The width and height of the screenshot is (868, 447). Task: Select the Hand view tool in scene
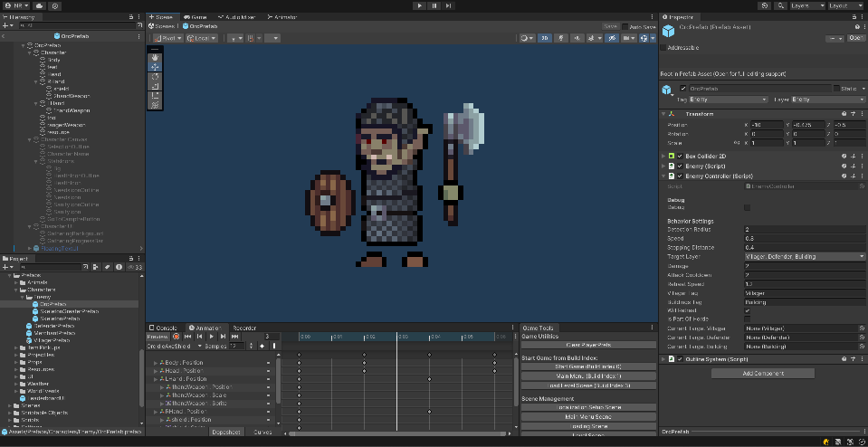[155, 57]
